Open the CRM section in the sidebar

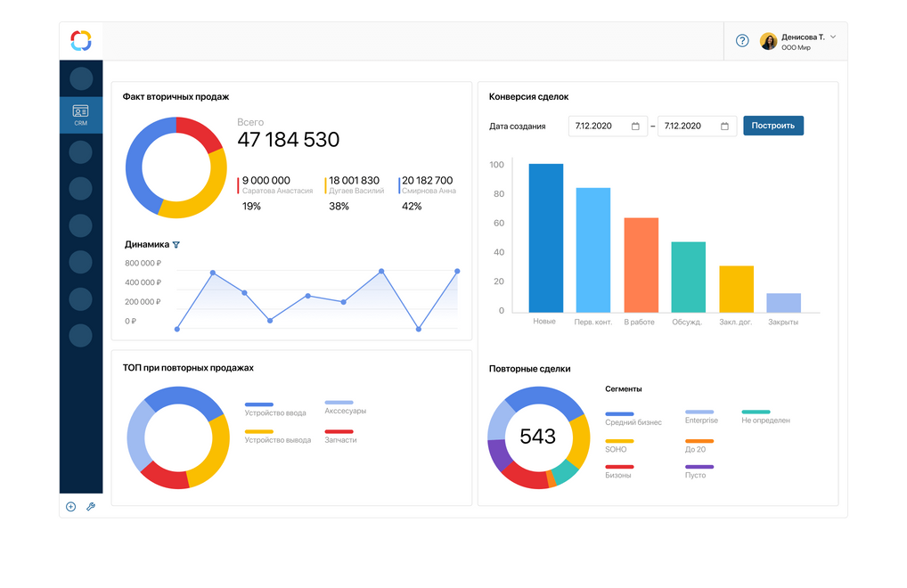click(81, 115)
